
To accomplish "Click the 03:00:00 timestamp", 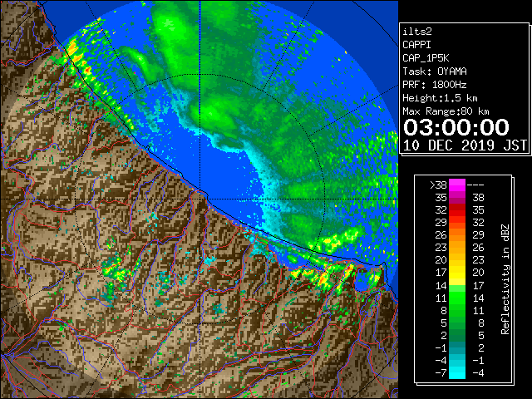I will pyautogui.click(x=456, y=127).
